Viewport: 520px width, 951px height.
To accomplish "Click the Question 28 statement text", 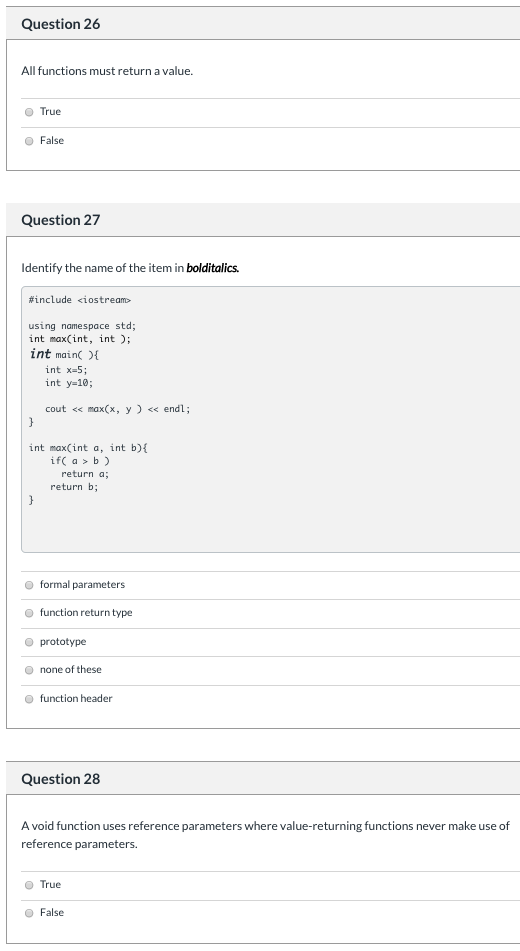I will (x=265, y=835).
